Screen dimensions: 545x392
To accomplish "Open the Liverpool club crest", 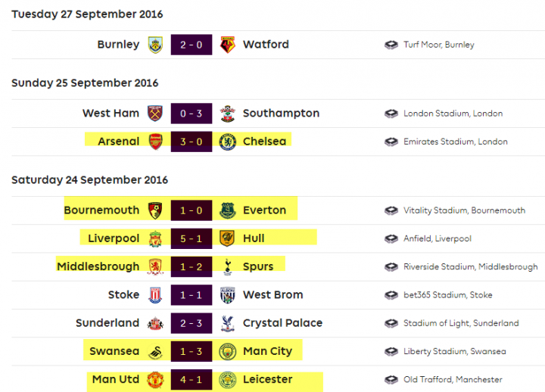I will pos(155,238).
